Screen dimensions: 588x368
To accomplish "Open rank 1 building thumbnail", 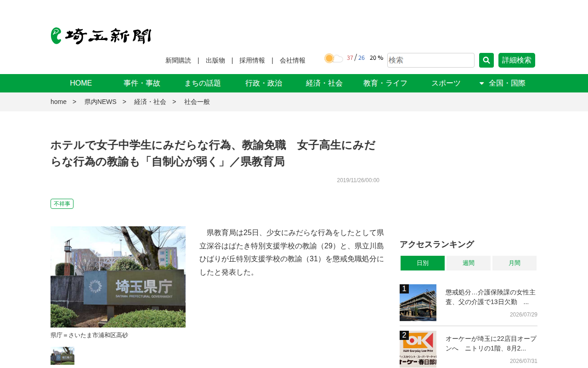I will tap(418, 303).
